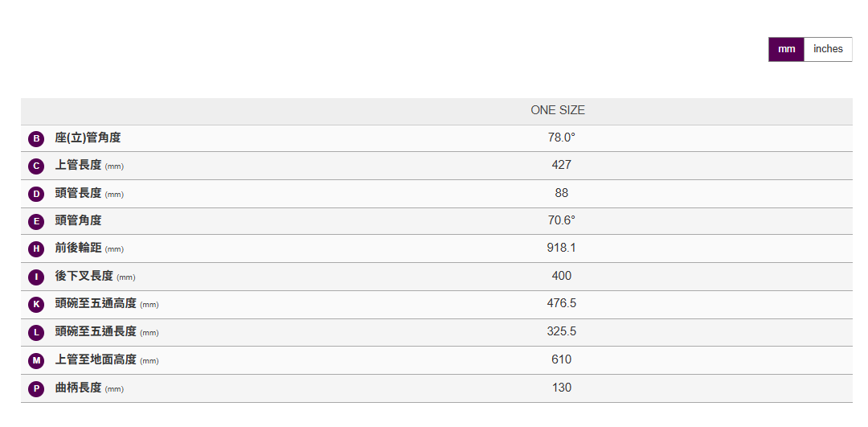Screen dimensions: 868x427
Task: Click the purple I chainstay length icon
Action: [x=36, y=277]
